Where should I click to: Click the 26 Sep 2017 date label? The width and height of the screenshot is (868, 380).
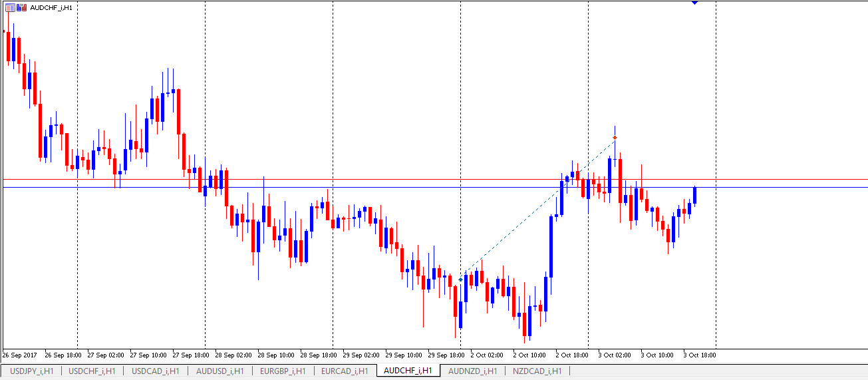[x=20, y=355]
